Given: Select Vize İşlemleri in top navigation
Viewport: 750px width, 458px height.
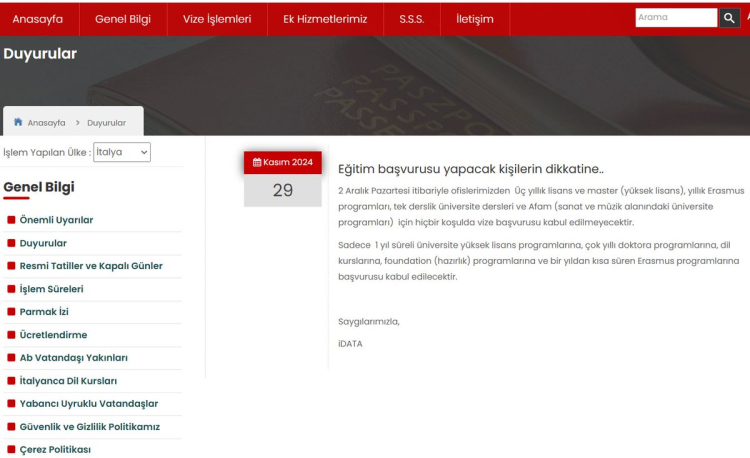Looking at the screenshot, I should [217, 19].
